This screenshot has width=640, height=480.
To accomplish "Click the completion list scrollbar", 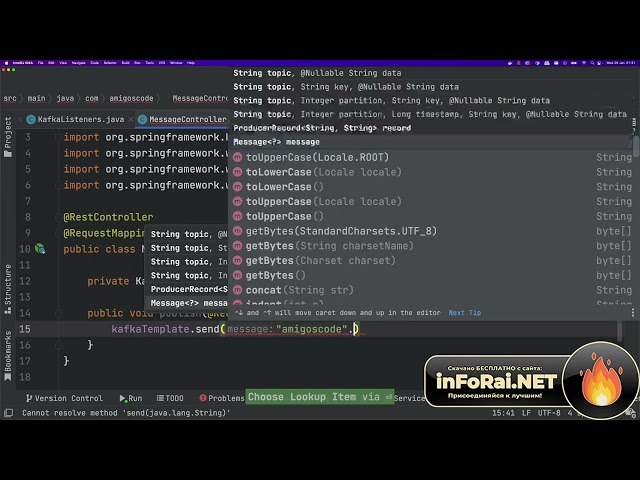I will [x=636, y=147].
